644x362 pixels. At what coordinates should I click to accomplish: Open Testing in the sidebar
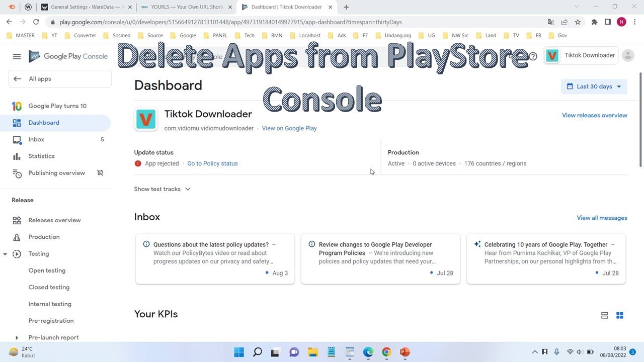click(38, 254)
